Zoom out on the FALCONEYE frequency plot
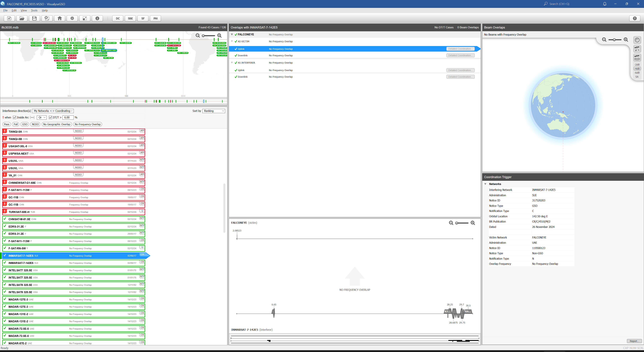Screen dimensions: 644x352 pos(451,223)
